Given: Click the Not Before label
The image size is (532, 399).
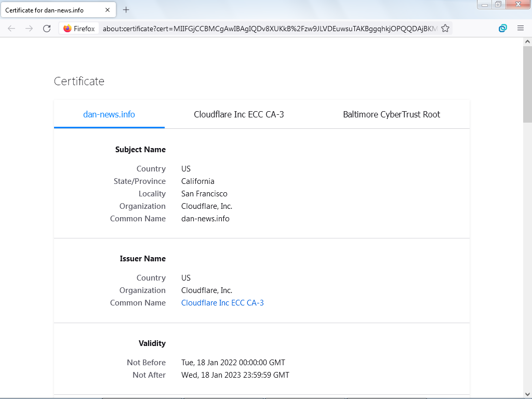Looking at the screenshot, I should click(146, 362).
